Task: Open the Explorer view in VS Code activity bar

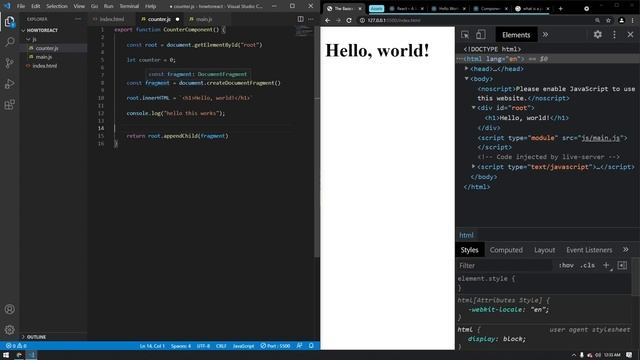Action: (x=9, y=21)
